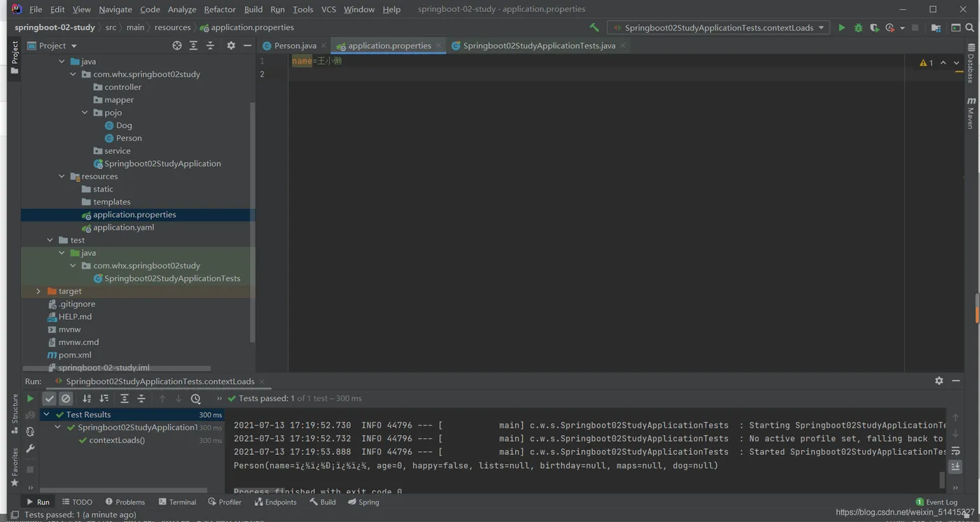The width and height of the screenshot is (980, 522).
Task: Open the run configuration selector dropdown
Action: (718, 28)
